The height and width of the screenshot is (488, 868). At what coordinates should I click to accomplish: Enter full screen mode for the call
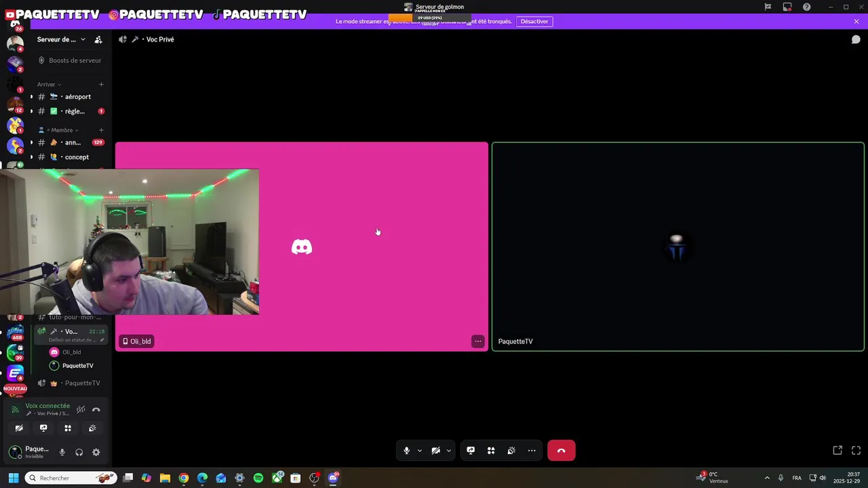click(x=856, y=450)
